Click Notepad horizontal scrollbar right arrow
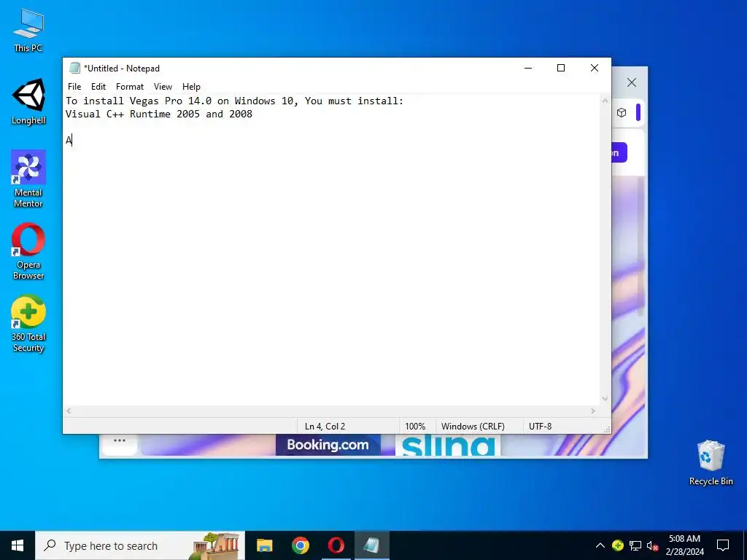Image resolution: width=747 pixels, height=560 pixels. 593,411
